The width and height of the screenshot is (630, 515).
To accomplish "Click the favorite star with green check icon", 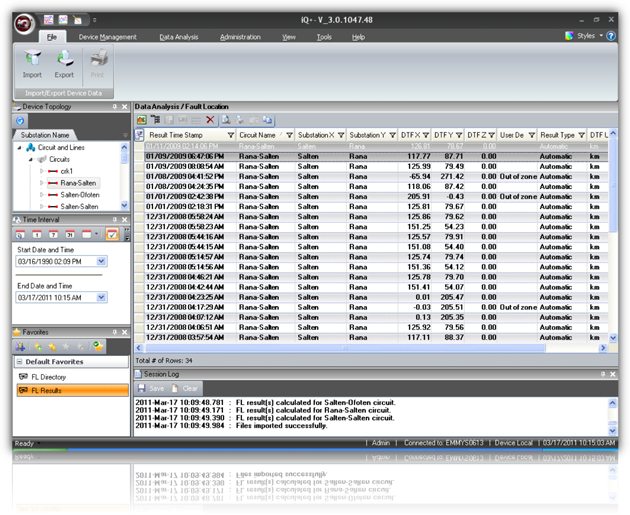I will 98,346.
